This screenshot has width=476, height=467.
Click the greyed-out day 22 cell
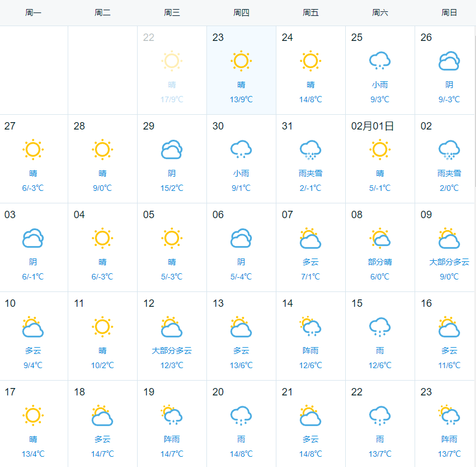click(172, 69)
